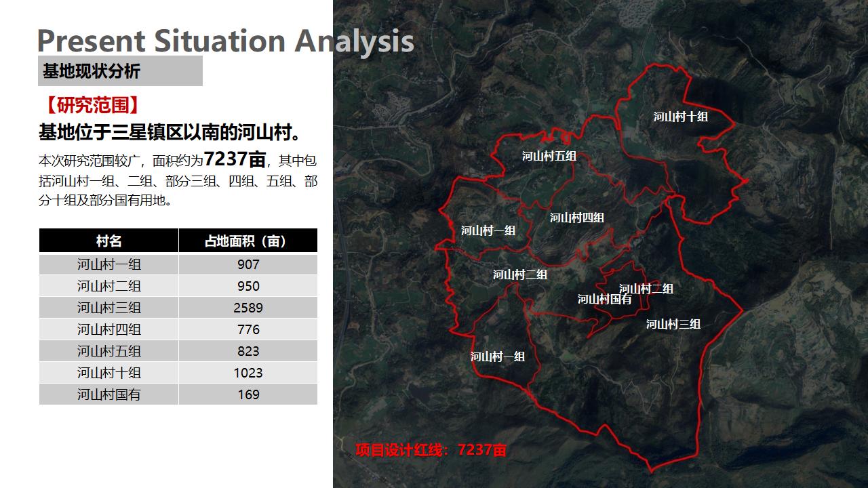This screenshot has height=488, width=868.
Task: Click the paragraph line starting 括河山村一组
Action: pos(178,182)
